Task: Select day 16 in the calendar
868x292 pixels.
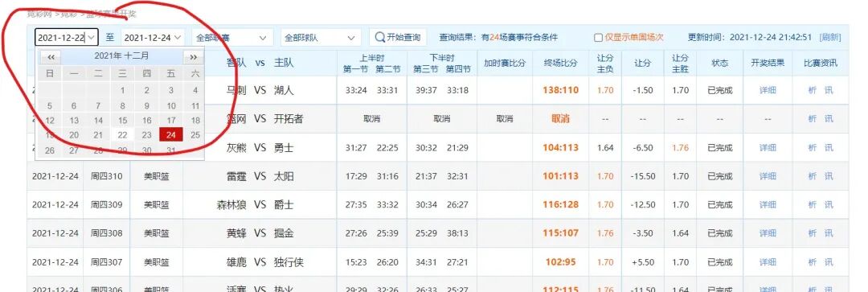Action: 147,120
